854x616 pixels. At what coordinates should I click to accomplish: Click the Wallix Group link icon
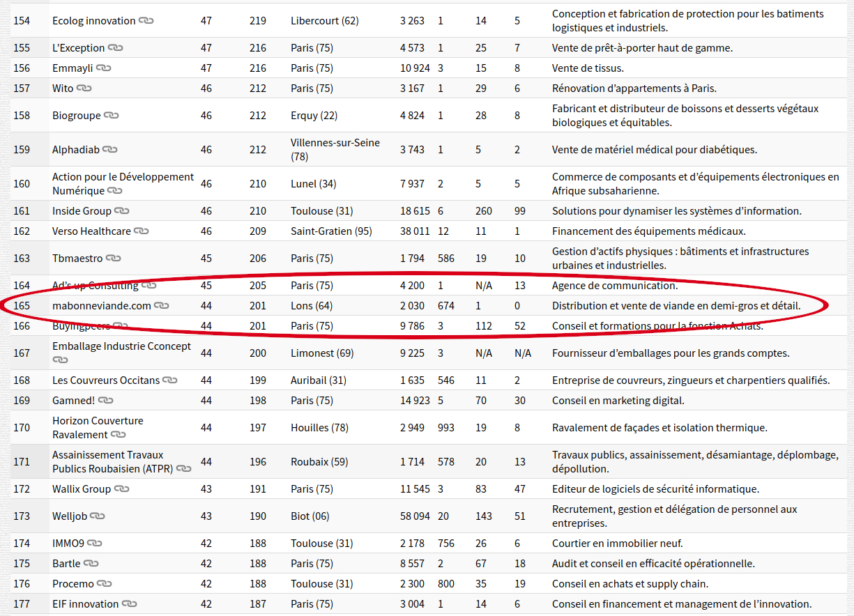[x=122, y=489]
